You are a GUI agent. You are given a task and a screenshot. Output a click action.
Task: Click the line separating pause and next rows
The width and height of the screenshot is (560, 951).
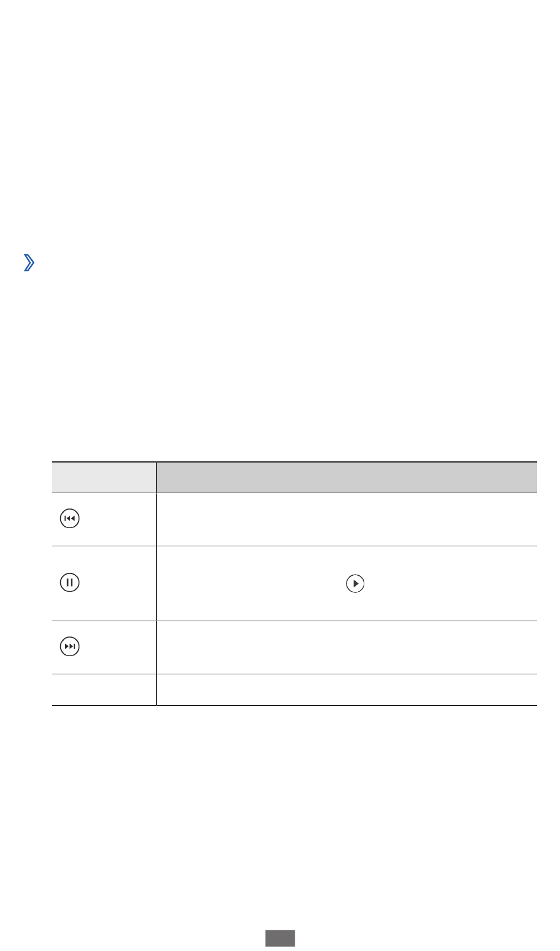(294, 621)
